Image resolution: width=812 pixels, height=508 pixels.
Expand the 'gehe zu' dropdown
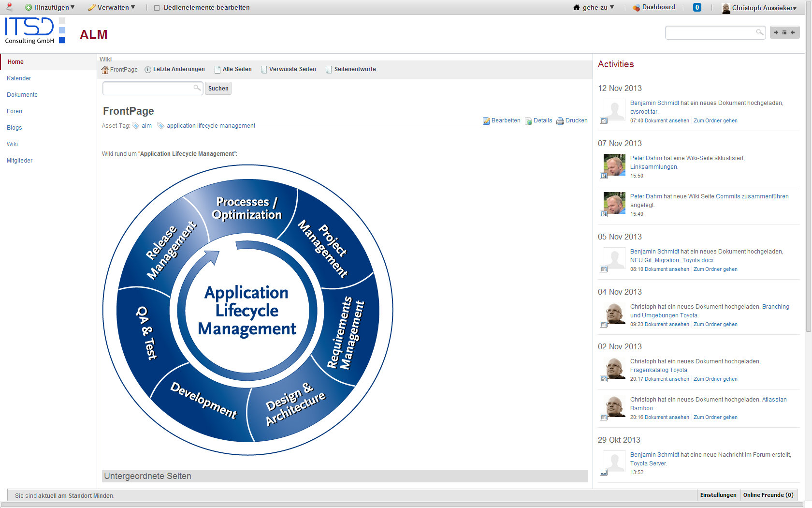(594, 7)
